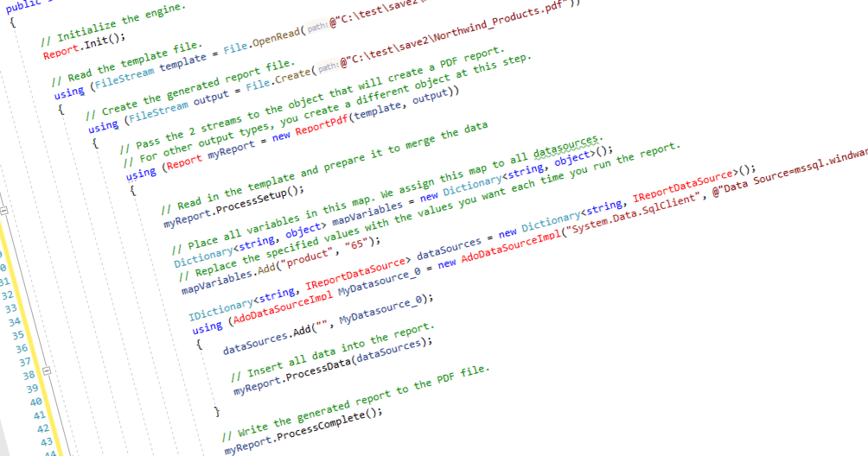Click the 'mapVariables.Add("product", "65");' line
The image size is (868, 456).
click(281, 265)
